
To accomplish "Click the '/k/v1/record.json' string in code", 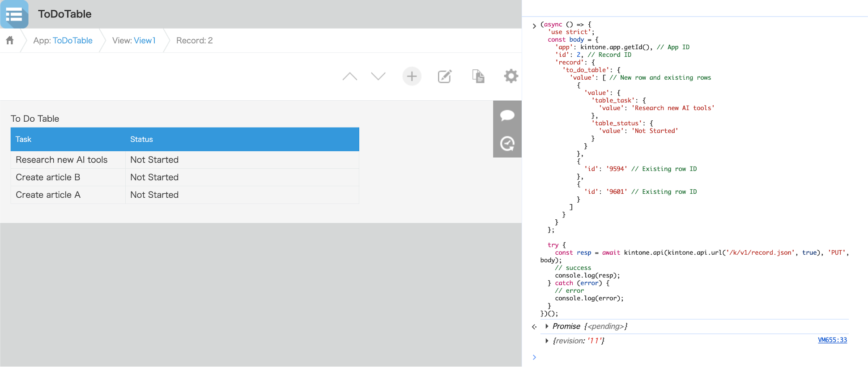I will pos(760,253).
